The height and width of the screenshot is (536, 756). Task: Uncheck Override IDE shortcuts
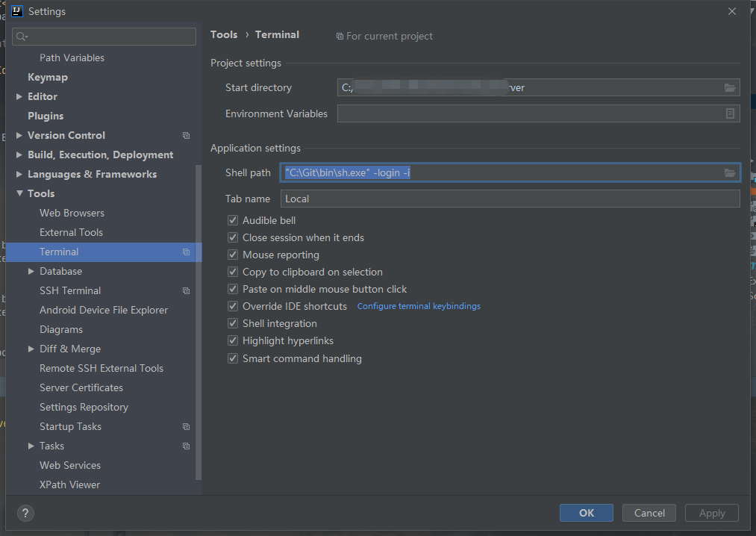coord(233,306)
